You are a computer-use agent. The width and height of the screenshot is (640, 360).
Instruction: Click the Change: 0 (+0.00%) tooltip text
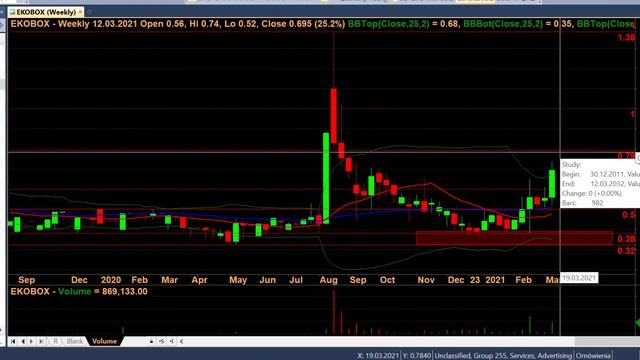[591, 193]
